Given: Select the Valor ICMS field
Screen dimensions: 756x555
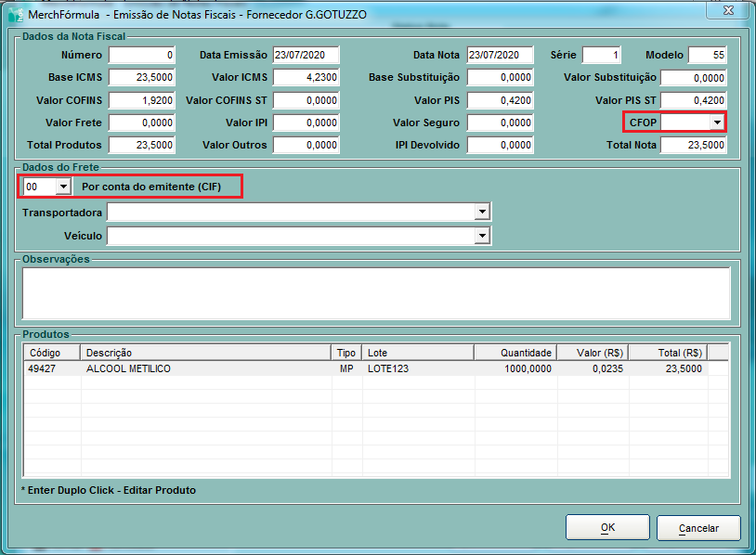Looking at the screenshot, I should (306, 77).
